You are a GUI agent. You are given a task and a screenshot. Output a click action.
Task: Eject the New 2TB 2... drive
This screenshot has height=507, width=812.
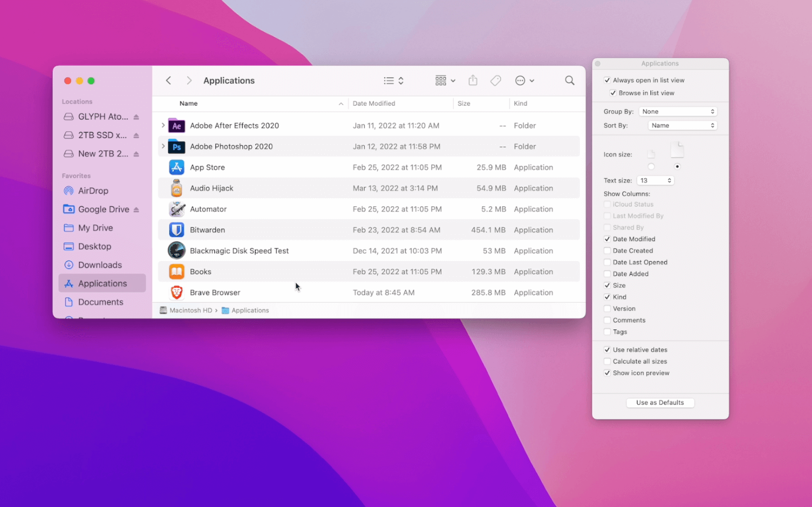[x=136, y=154]
